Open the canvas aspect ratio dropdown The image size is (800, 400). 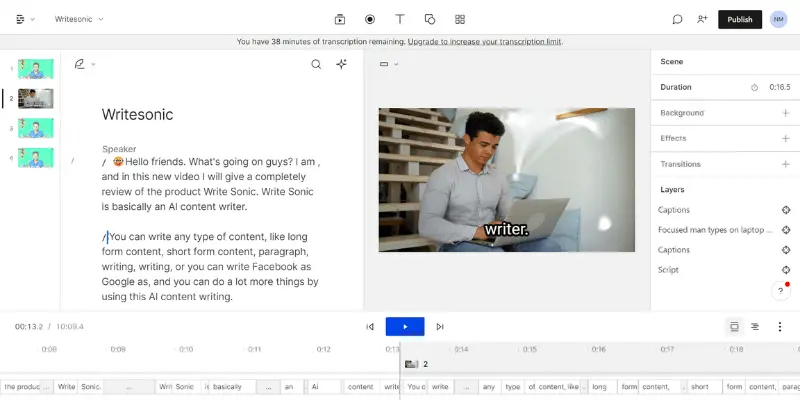tap(389, 64)
